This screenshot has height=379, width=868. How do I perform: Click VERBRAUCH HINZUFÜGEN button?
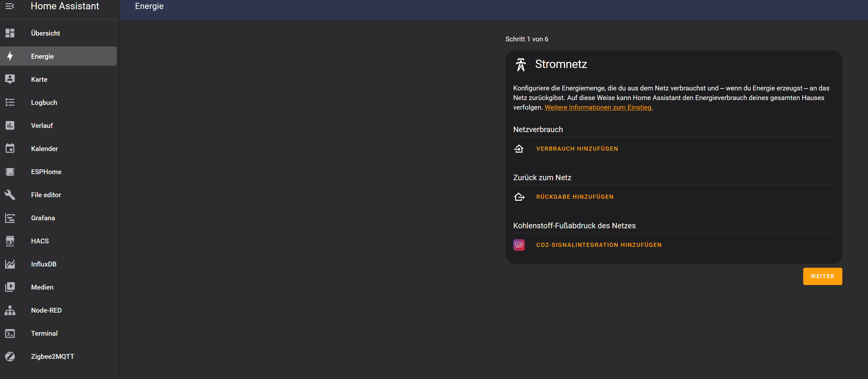[577, 148]
